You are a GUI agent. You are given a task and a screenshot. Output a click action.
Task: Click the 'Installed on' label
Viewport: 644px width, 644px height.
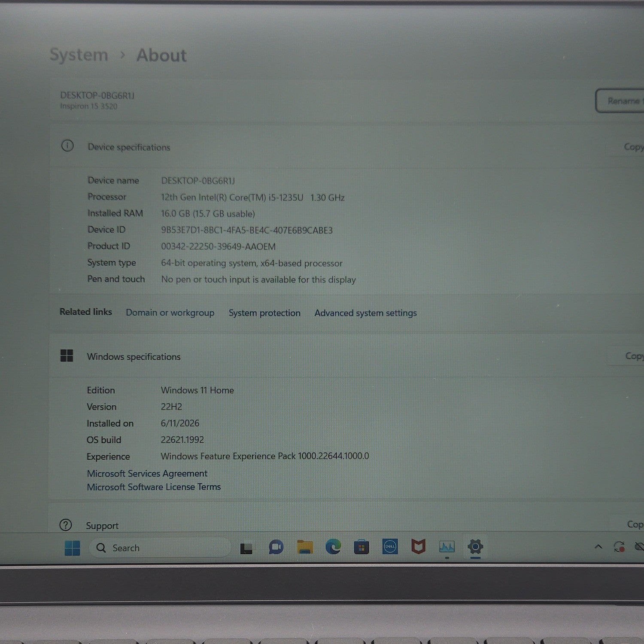coord(110,423)
